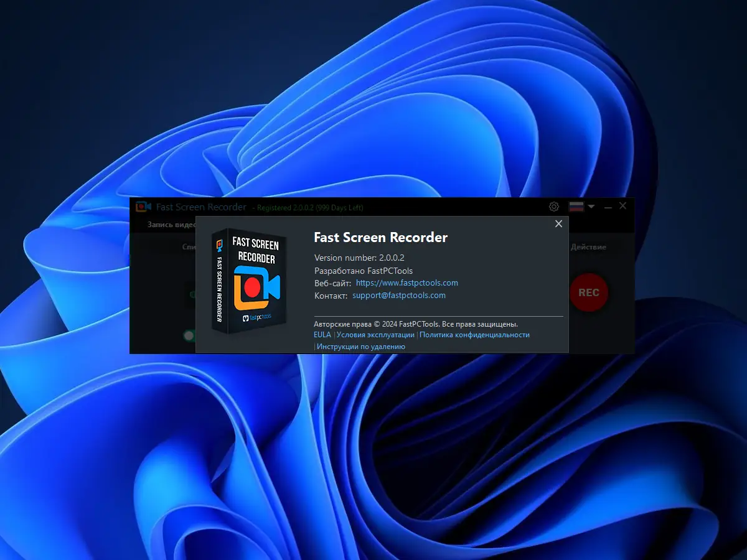Viewport: 747px width, 560px height.
Task: Open the Settings gear icon
Action: coord(553,206)
